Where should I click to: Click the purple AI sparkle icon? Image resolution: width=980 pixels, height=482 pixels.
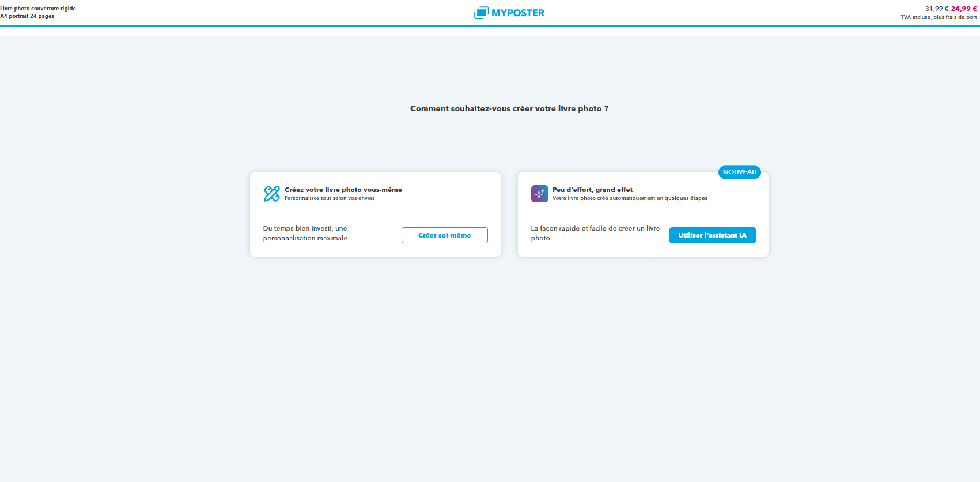pyautogui.click(x=539, y=194)
